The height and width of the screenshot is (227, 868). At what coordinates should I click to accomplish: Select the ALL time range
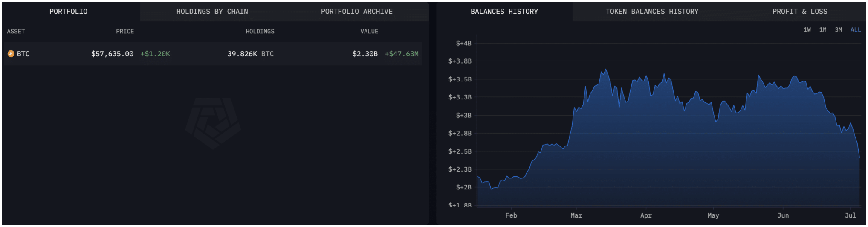(856, 30)
